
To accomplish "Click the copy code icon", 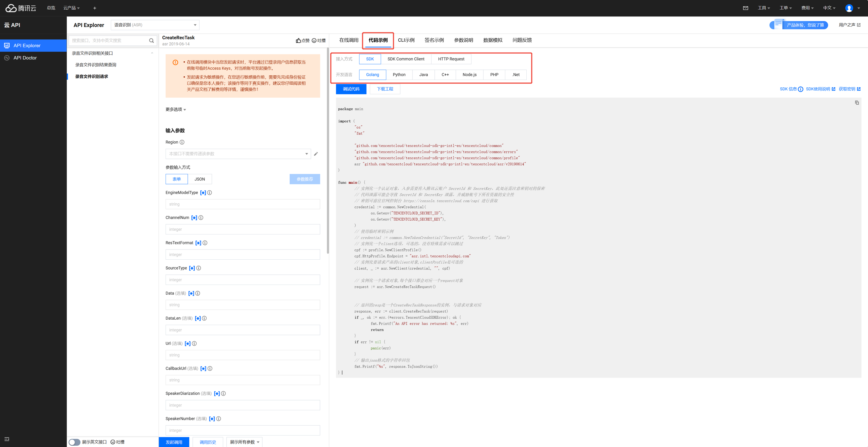I will pyautogui.click(x=857, y=102).
